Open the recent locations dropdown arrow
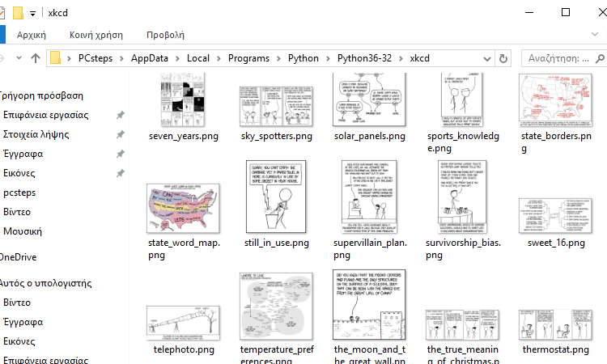The image size is (607, 364). click(19, 58)
